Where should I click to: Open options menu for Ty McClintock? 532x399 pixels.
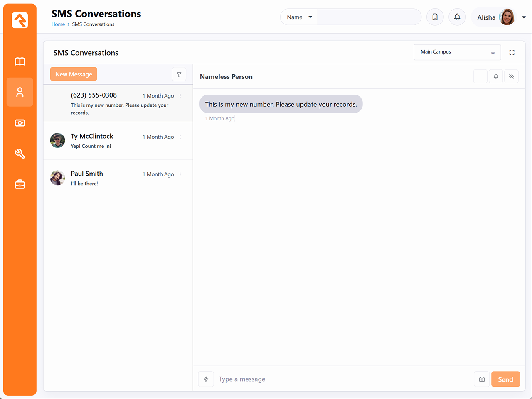click(x=180, y=137)
